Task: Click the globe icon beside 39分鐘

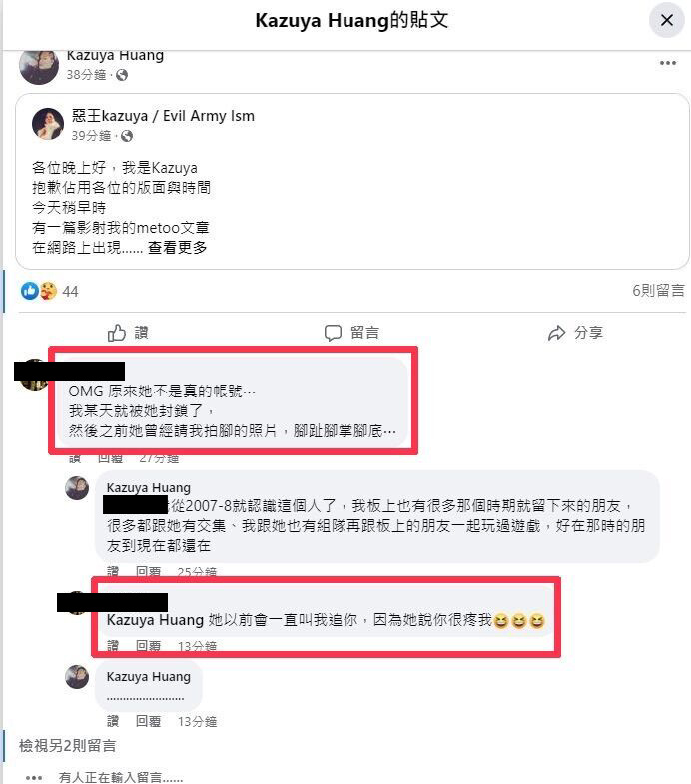Action: (x=127, y=136)
